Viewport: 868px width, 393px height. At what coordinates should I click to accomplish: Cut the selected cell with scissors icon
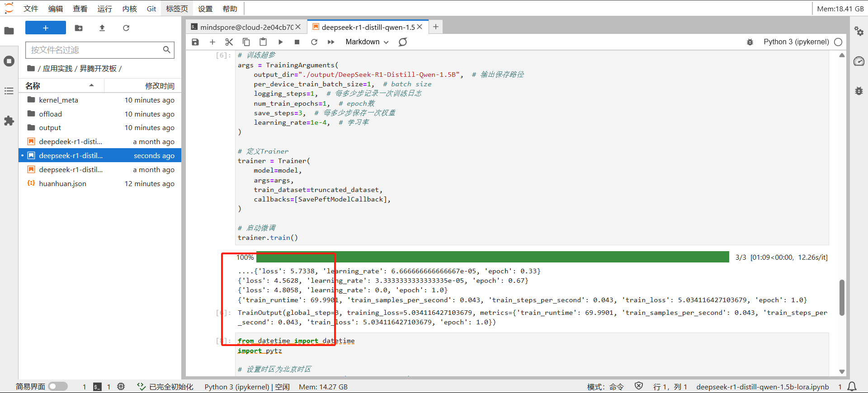click(x=229, y=42)
